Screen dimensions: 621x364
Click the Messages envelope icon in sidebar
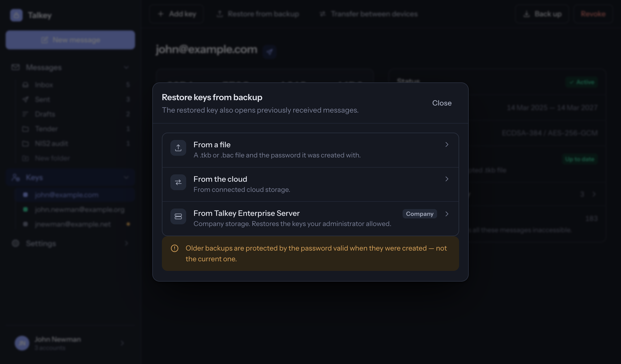[x=16, y=67]
